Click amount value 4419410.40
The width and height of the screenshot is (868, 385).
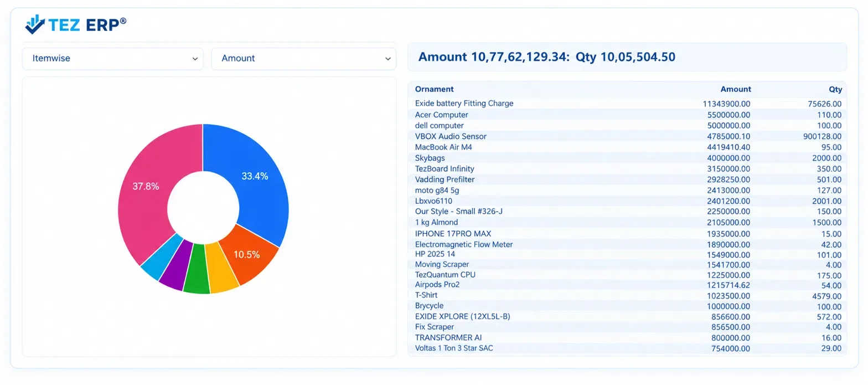(728, 147)
